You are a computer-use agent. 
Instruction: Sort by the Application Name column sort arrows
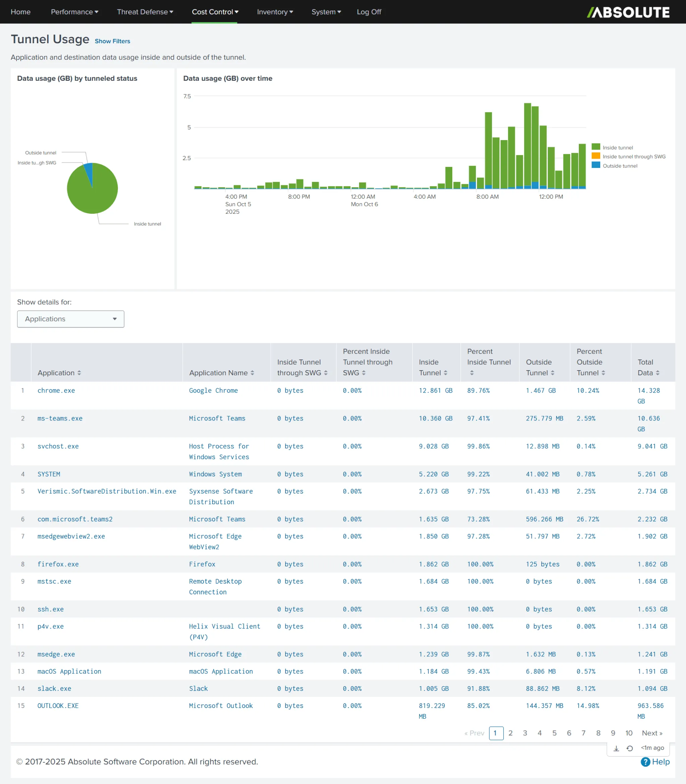(x=252, y=373)
